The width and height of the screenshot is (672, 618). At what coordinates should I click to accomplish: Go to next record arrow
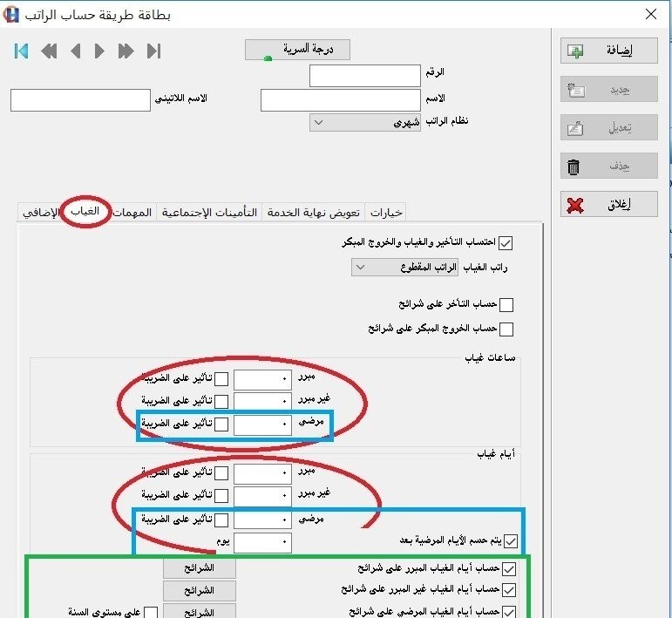pyautogui.click(x=99, y=51)
